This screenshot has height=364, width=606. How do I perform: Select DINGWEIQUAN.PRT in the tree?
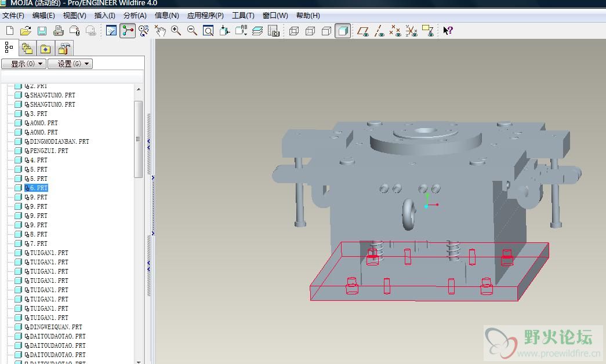point(56,327)
